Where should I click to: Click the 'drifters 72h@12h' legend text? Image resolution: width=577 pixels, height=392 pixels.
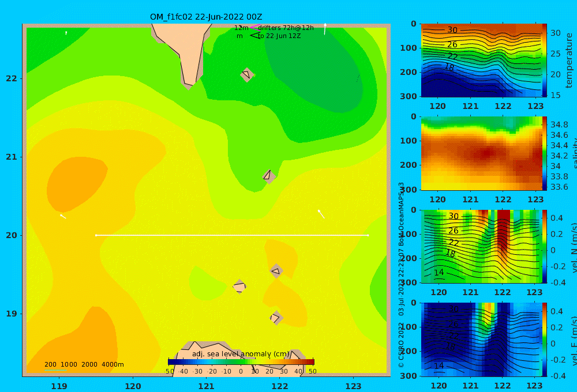[286, 28]
